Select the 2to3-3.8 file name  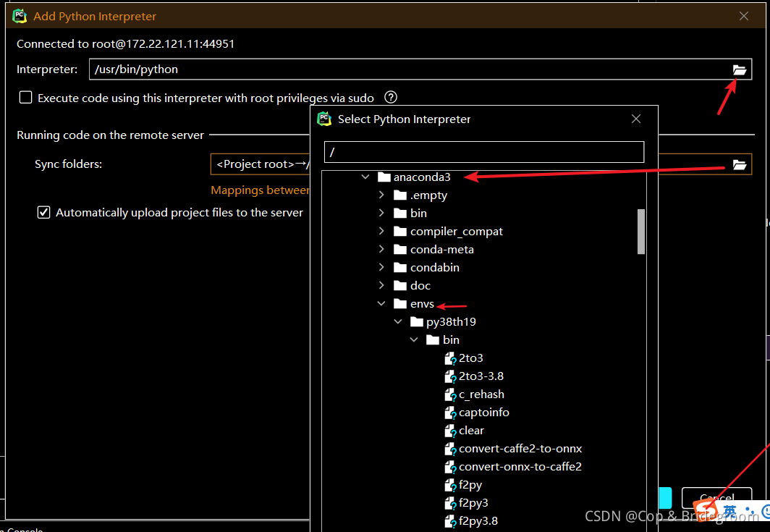pyautogui.click(x=481, y=376)
